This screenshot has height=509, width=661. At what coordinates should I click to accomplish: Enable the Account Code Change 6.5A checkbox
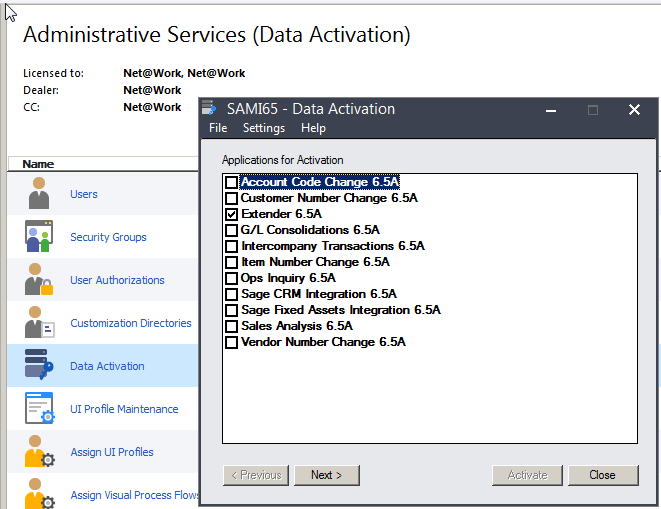pos(232,182)
